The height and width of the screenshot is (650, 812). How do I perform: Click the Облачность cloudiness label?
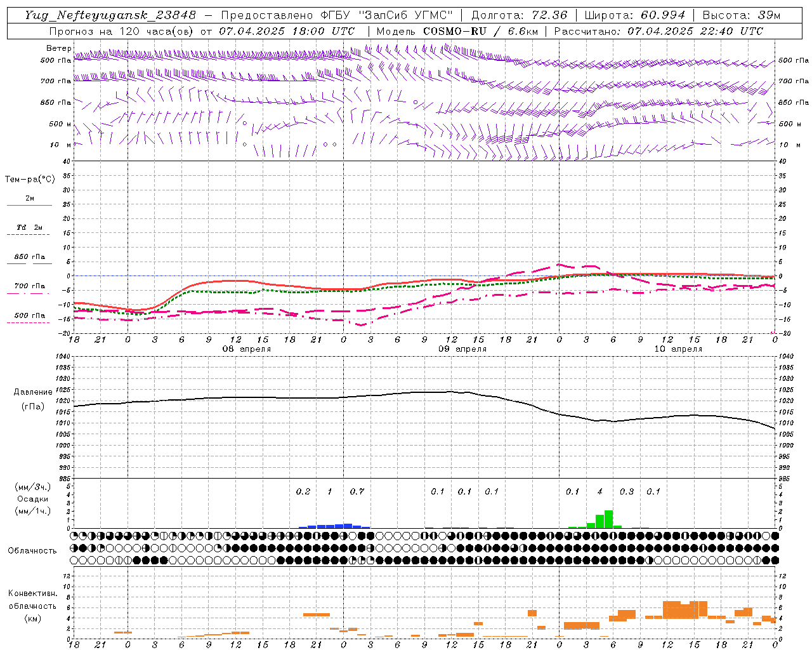[x=32, y=550]
